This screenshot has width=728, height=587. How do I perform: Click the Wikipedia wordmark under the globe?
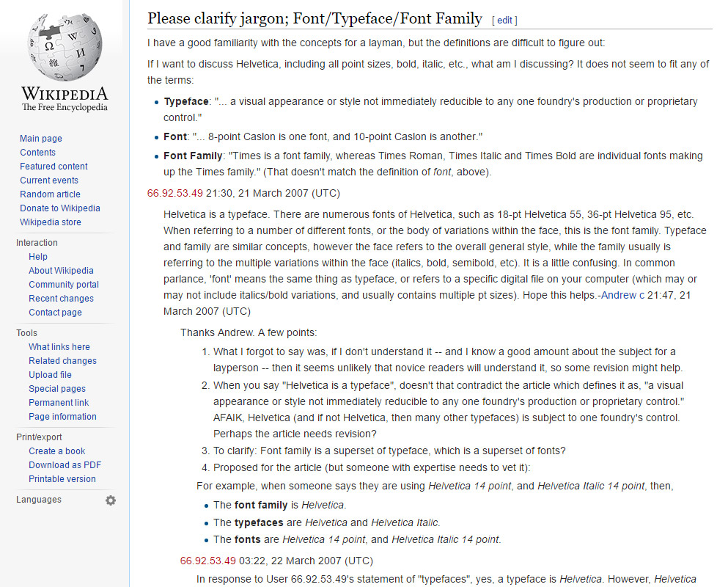pyautogui.click(x=65, y=93)
